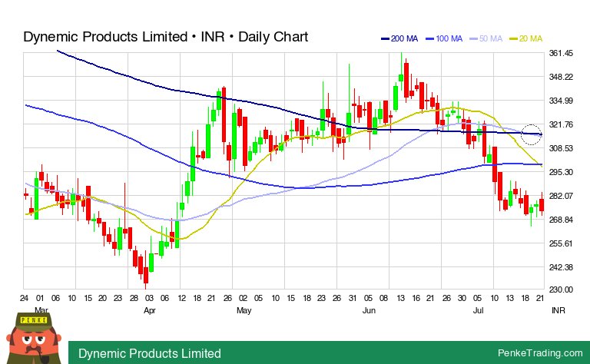Click the dashed circle crossover marker on chart
The height and width of the screenshot is (364, 590).
point(531,134)
